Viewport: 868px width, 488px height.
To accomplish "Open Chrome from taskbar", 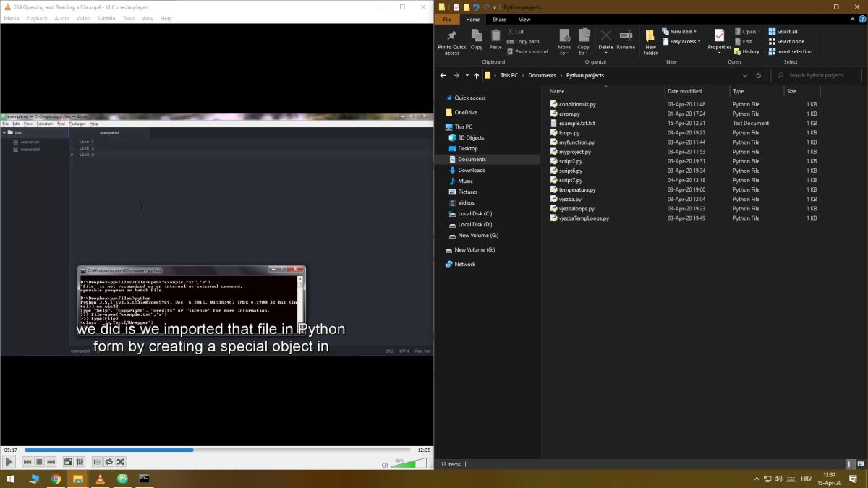I will pos(56,479).
